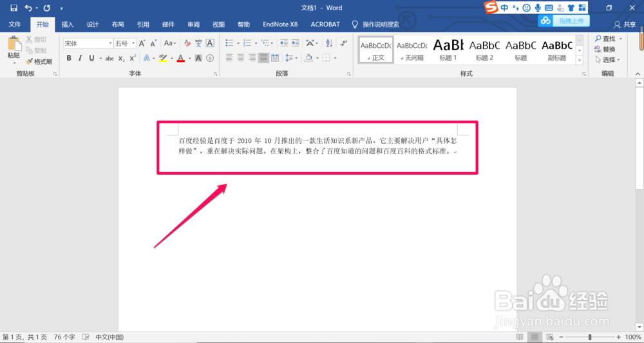644x343 pixels.
Task: Click the Copy (复制) button
Action: pos(36,50)
